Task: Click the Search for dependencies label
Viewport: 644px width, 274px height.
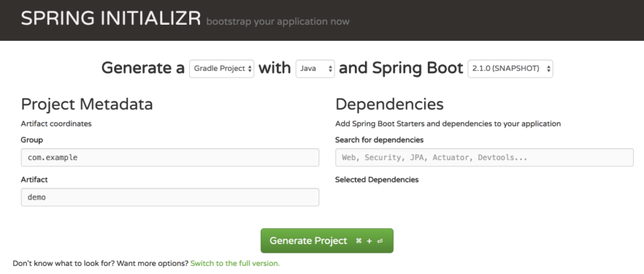Action: point(379,140)
